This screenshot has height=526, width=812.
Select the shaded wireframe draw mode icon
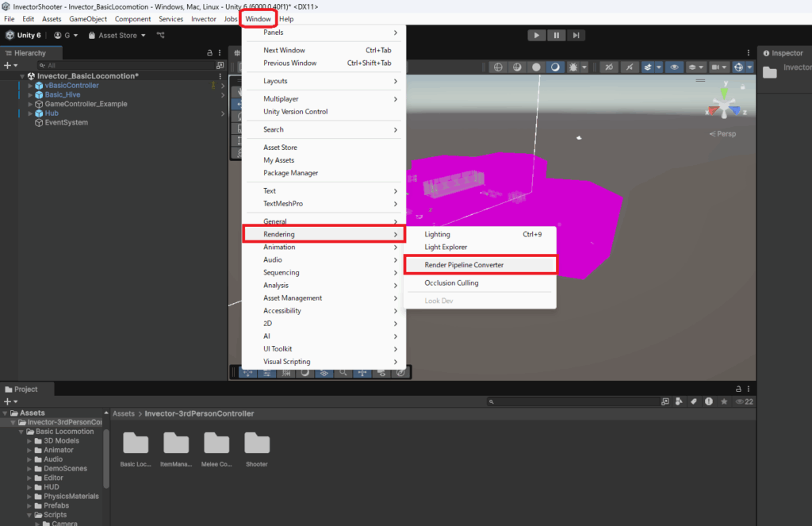(517, 67)
